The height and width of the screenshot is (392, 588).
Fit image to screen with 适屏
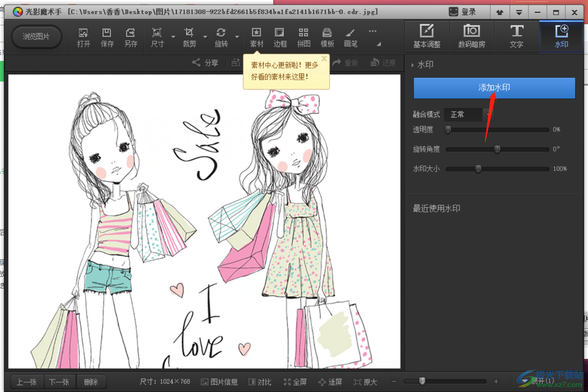(330, 382)
